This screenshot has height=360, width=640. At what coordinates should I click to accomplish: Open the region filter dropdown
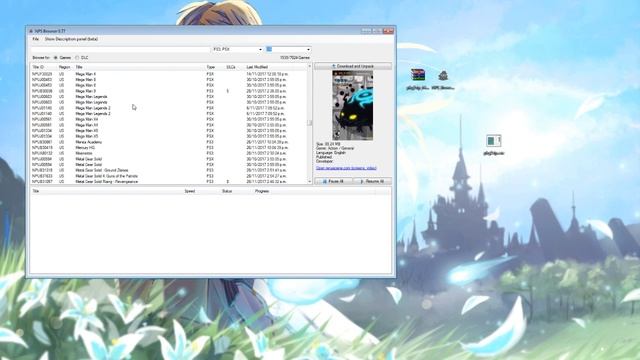pos(289,49)
